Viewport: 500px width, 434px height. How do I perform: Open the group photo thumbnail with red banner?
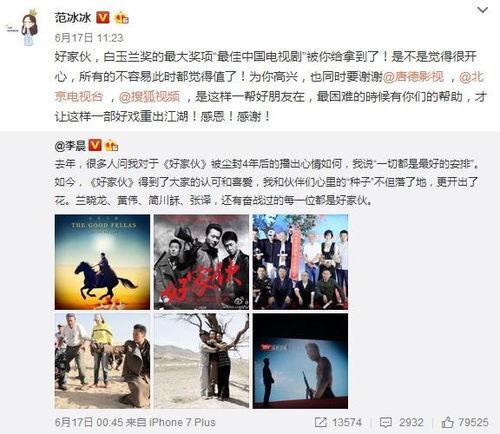click(300, 262)
